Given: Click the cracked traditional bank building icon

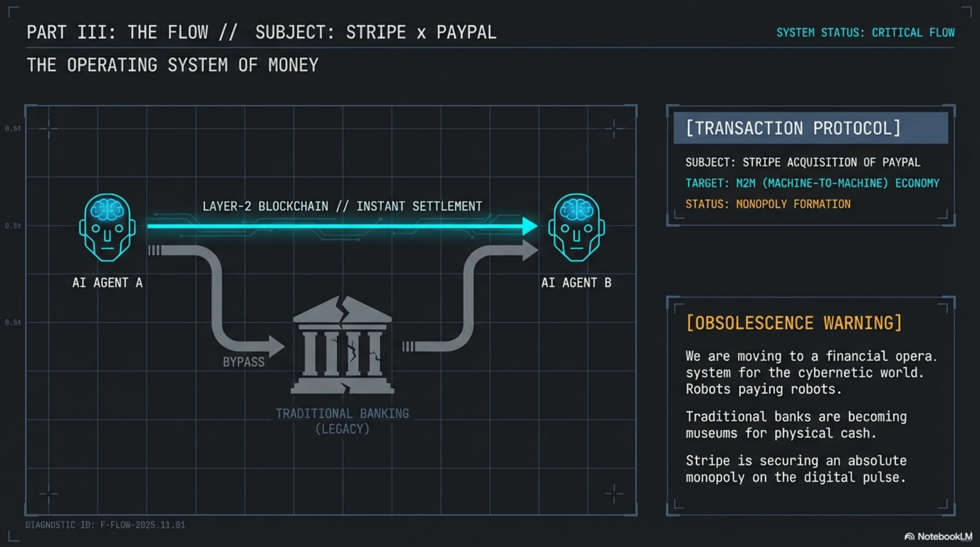Looking at the screenshot, I should [342, 345].
